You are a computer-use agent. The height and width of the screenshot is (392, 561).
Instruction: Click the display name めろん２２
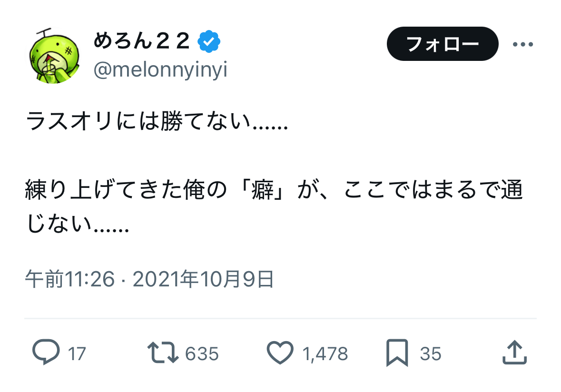click(x=142, y=43)
